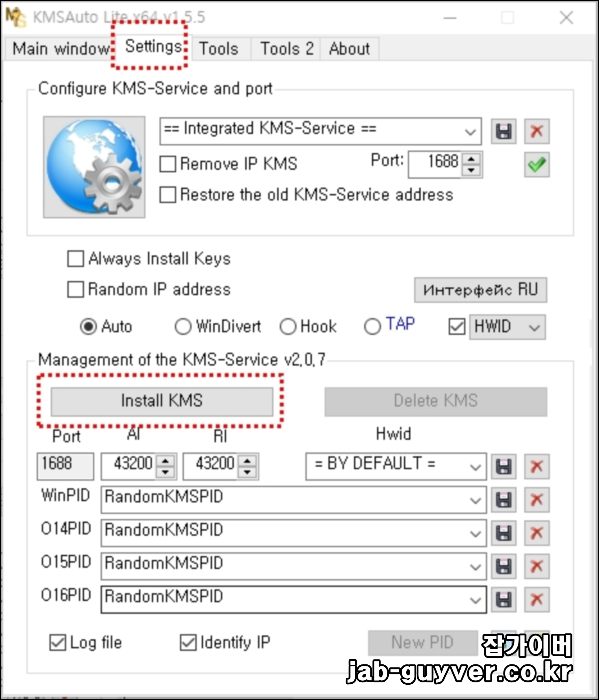Click the New PID button
This screenshot has height=700, width=599.
click(423, 642)
